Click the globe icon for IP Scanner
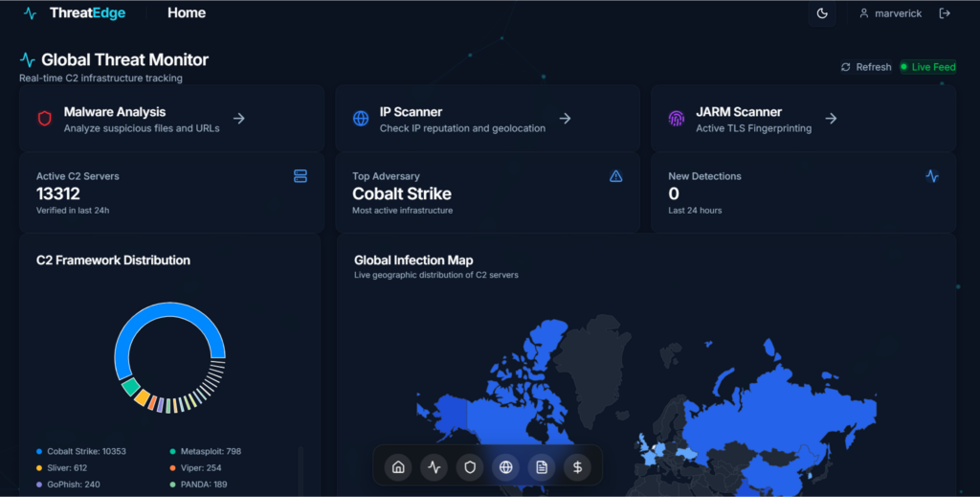This screenshot has height=497, width=980. pos(361,118)
